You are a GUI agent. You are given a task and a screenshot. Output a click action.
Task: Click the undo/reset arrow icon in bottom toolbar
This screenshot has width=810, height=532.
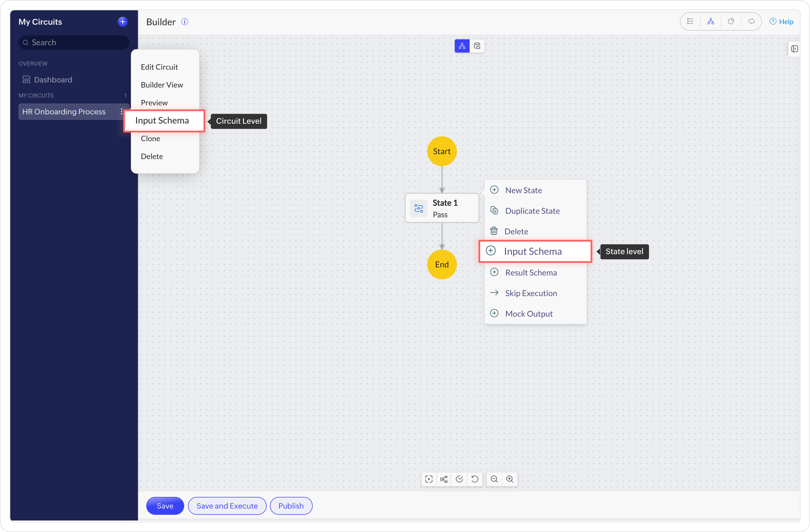pyautogui.click(x=475, y=479)
